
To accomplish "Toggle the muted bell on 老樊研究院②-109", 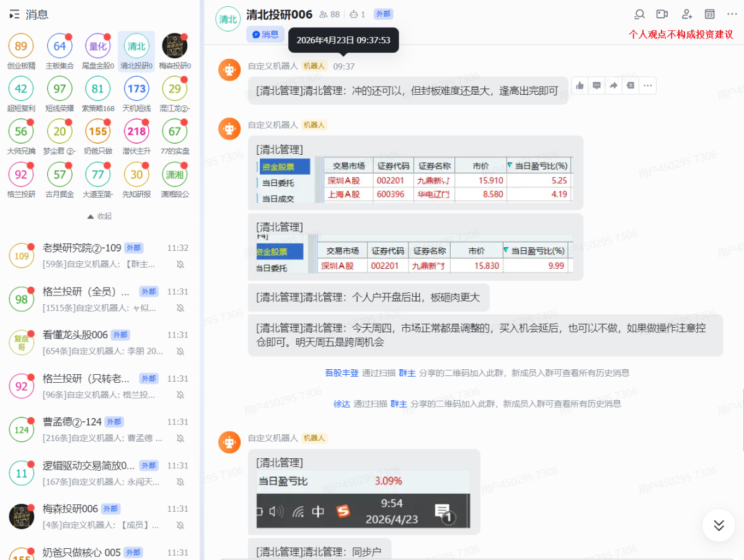I will [x=180, y=265].
